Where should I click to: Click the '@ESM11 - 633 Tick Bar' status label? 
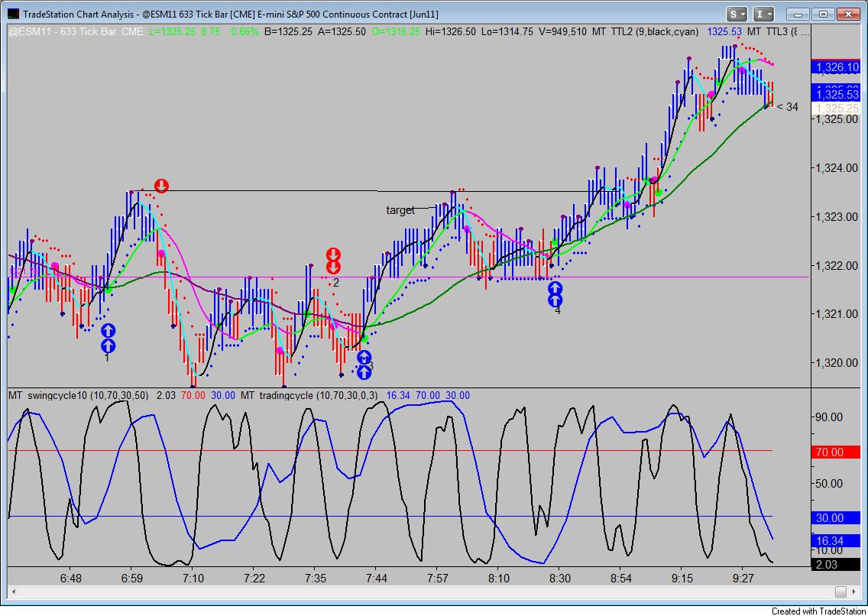click(63, 31)
